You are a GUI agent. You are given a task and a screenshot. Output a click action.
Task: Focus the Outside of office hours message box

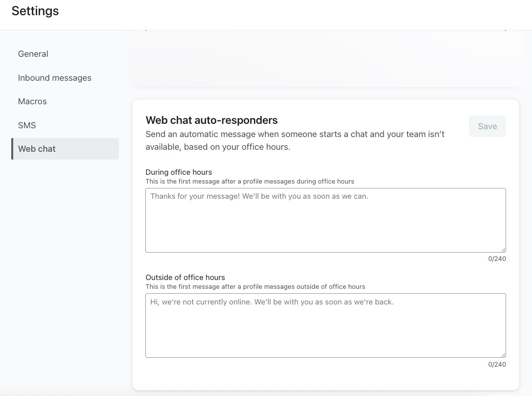click(325, 326)
